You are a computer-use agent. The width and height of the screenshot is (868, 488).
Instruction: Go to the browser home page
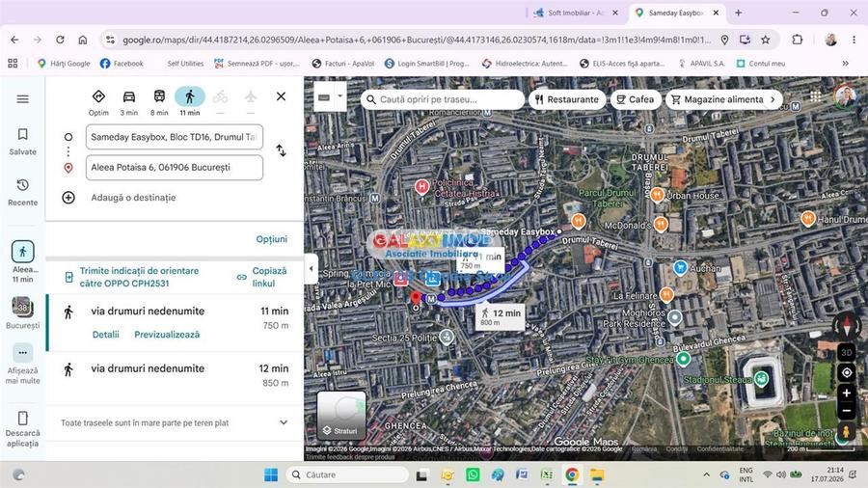pos(83,40)
